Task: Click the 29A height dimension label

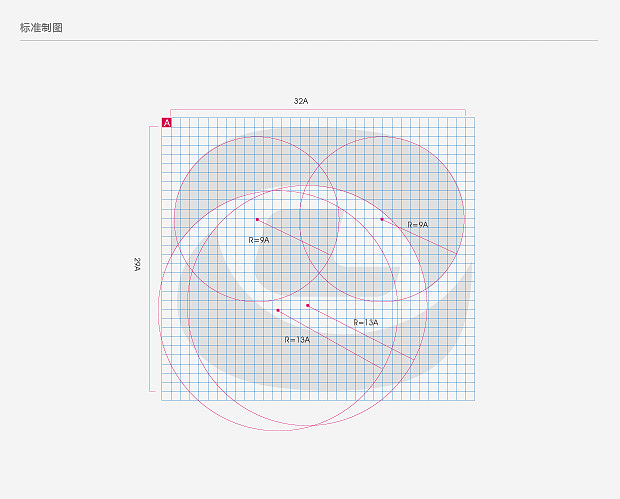Action: (x=137, y=264)
